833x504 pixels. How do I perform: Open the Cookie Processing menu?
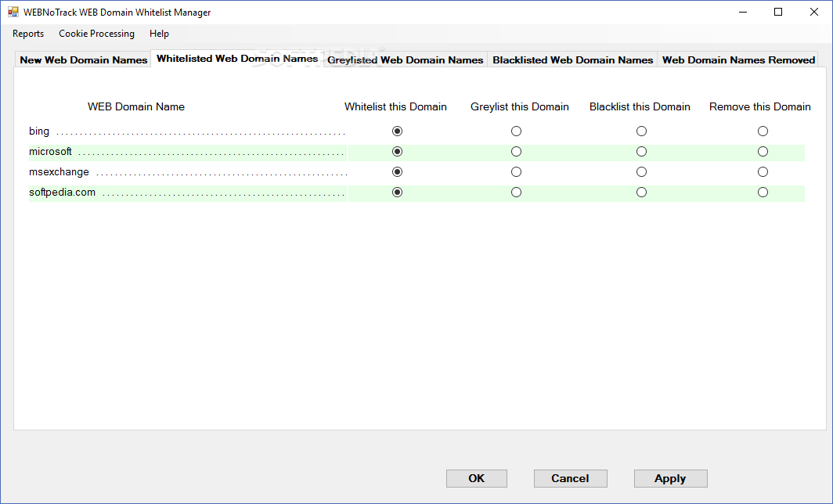click(x=97, y=34)
